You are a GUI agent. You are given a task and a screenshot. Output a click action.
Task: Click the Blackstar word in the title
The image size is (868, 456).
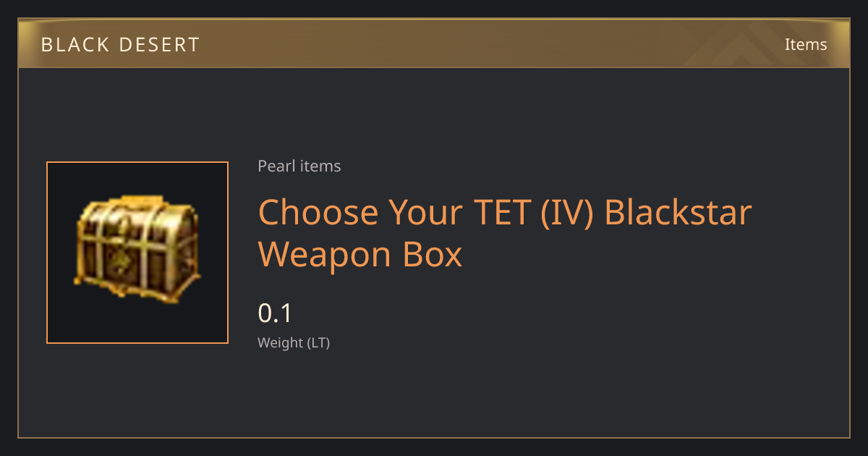678,212
